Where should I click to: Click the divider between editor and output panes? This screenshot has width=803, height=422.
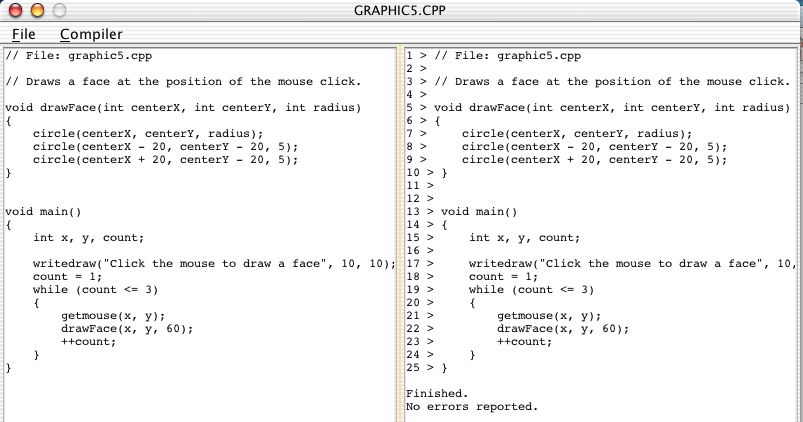point(400,230)
